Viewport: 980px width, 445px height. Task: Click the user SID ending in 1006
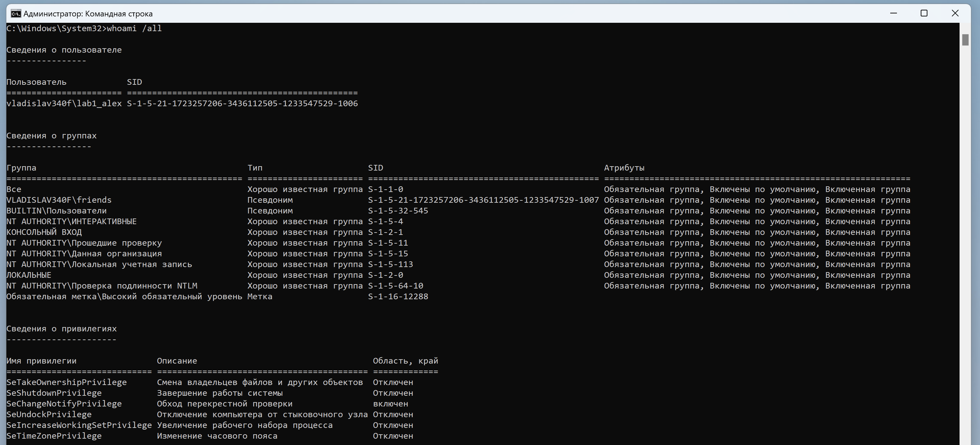[242, 104]
